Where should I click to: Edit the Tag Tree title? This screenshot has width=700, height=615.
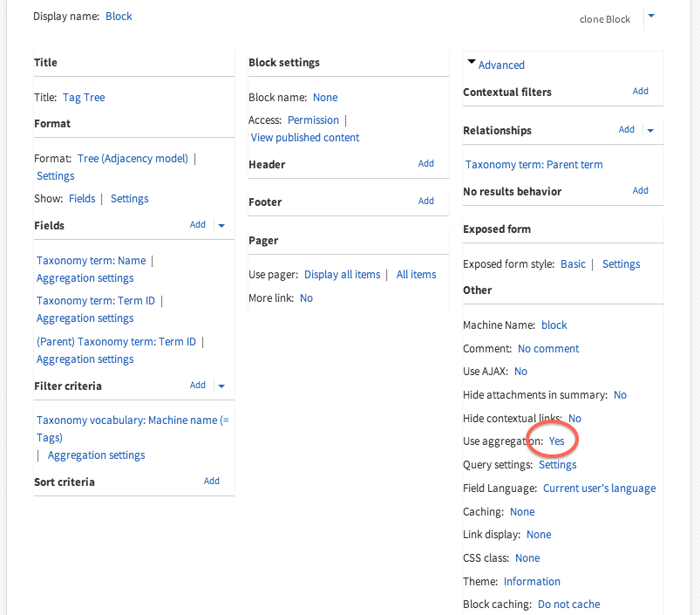pos(84,98)
